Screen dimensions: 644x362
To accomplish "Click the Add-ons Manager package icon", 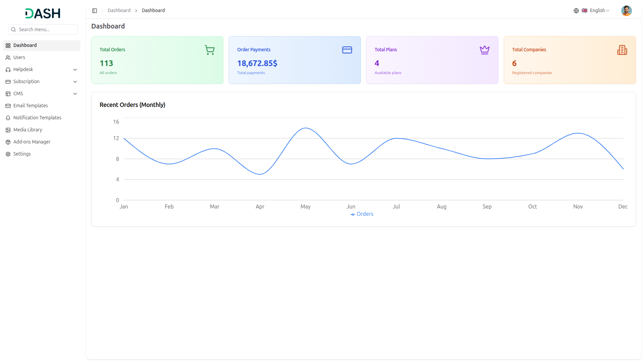I will [x=8, y=142].
